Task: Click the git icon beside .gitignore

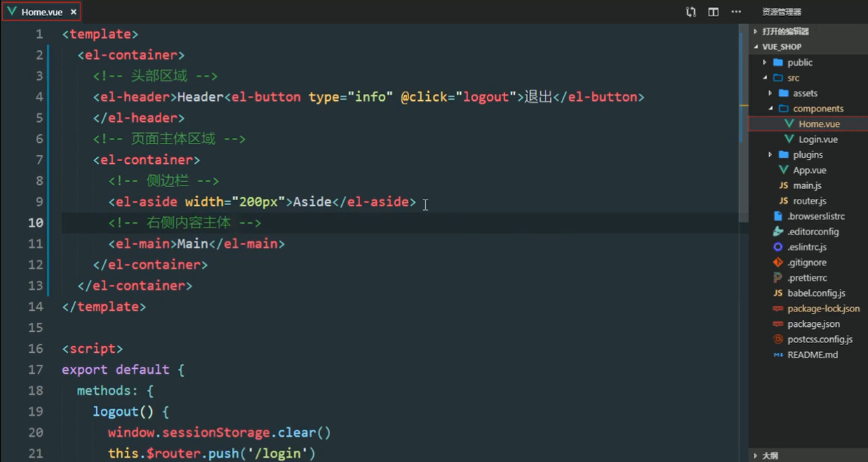Action: 778,262
